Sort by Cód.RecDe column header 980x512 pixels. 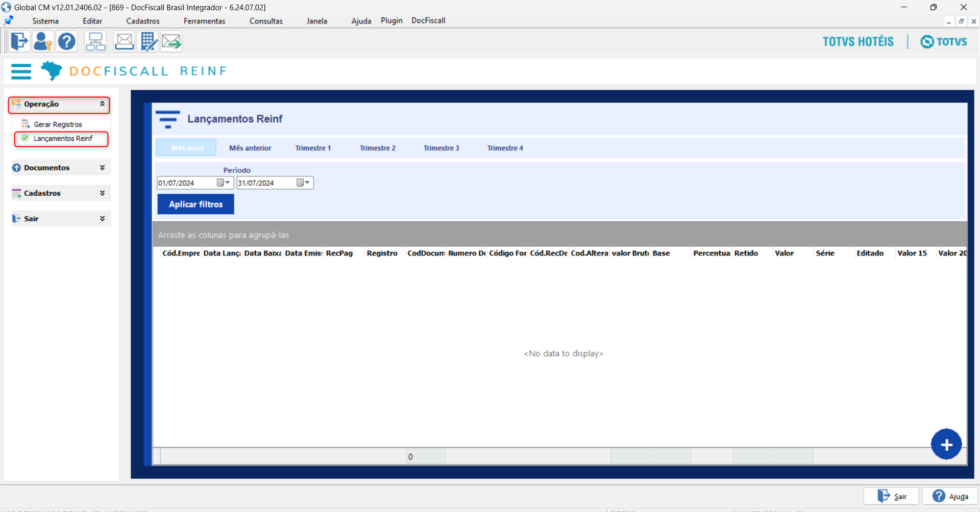click(x=548, y=253)
